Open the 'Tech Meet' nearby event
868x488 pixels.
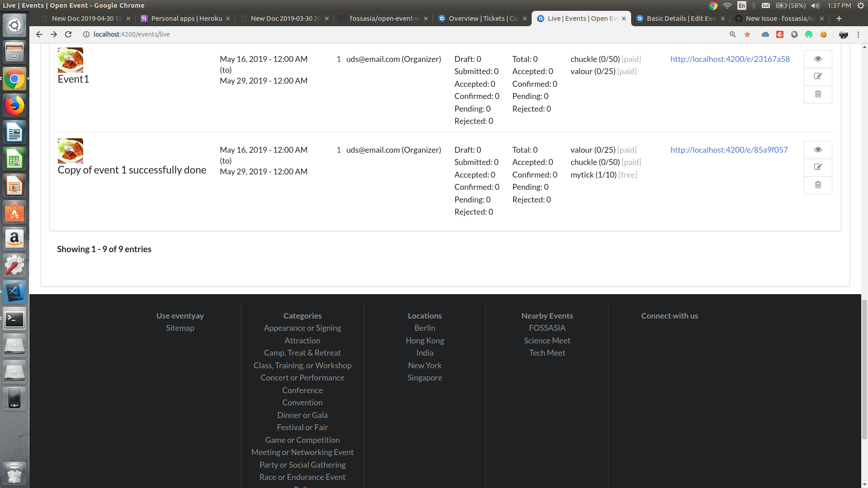click(x=547, y=353)
